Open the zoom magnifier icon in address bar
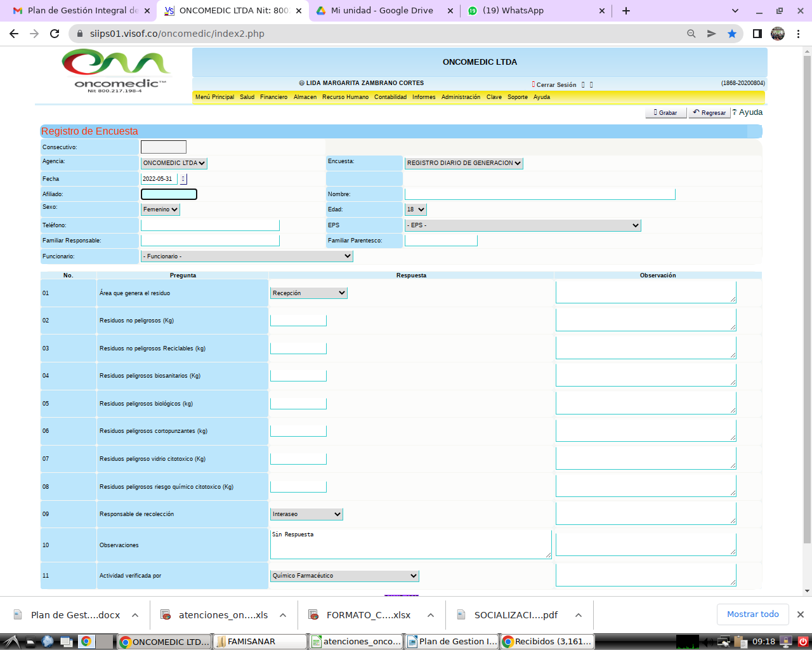The width and height of the screenshot is (812, 650). click(x=691, y=34)
